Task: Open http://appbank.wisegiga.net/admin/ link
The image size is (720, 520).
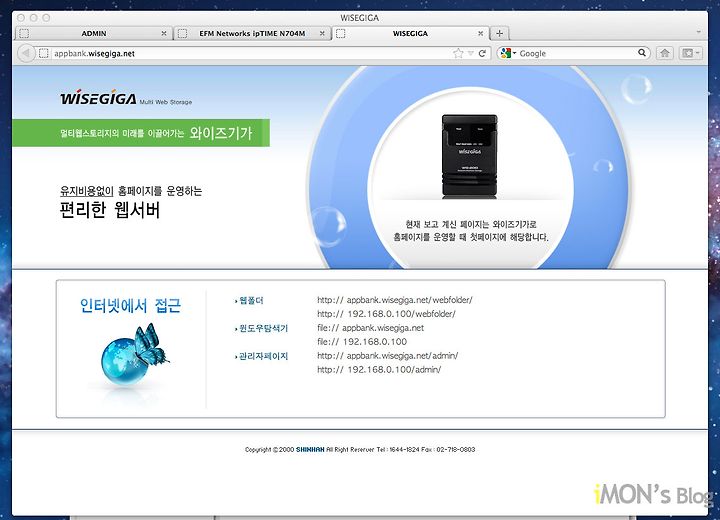Action: pos(388,356)
